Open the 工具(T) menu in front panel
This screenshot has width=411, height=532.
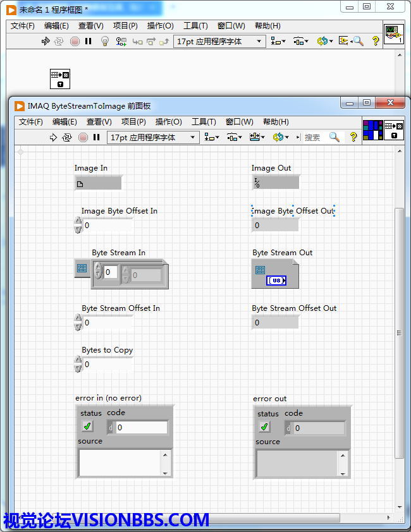[x=204, y=122]
